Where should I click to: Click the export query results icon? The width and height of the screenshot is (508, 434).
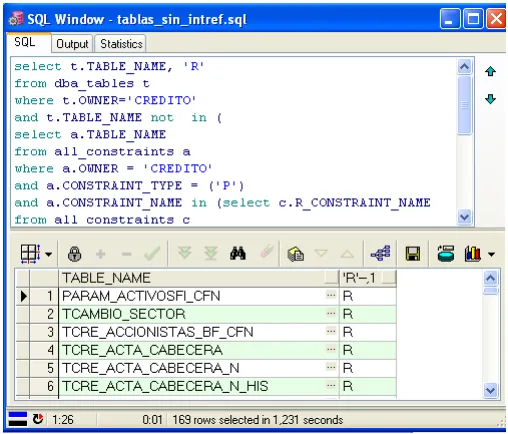pos(446,254)
